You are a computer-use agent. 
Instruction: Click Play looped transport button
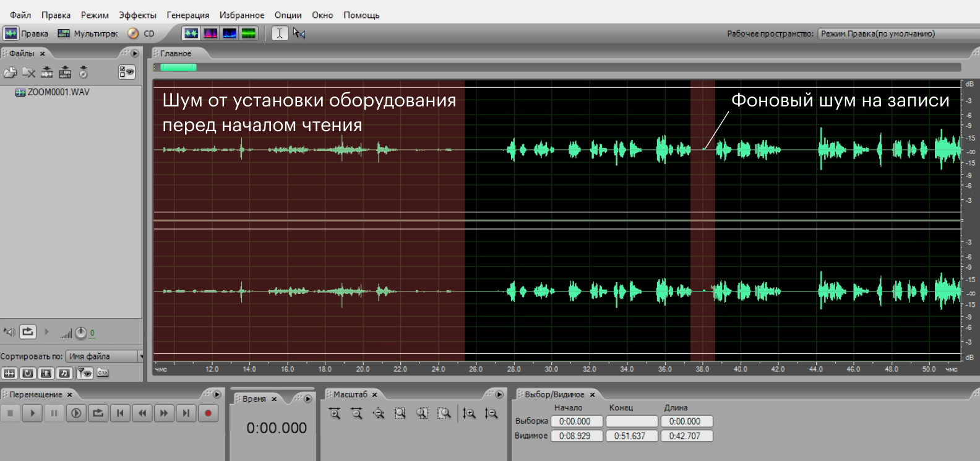pos(98,413)
